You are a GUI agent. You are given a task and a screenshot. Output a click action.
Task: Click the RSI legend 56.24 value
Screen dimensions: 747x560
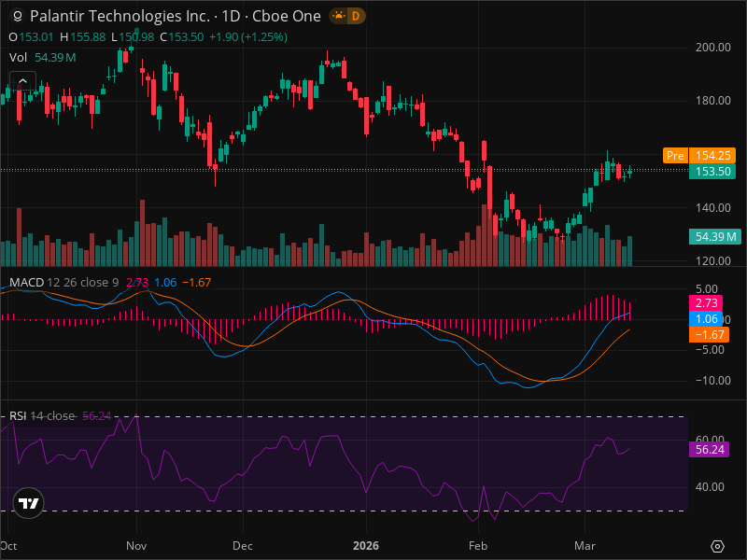coord(97,415)
